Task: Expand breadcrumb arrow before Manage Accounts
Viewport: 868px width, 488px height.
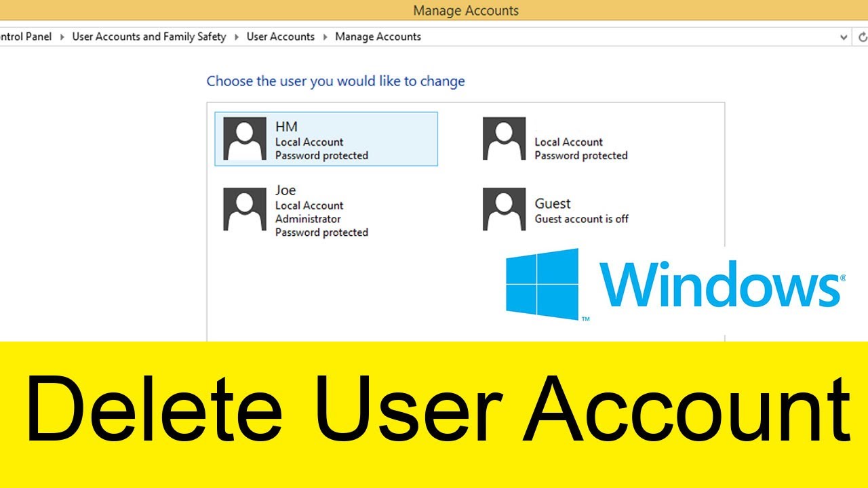Action: (325, 37)
